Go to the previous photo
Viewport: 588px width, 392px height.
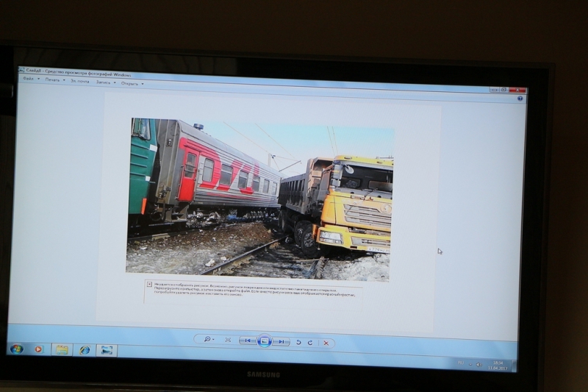pyautogui.click(x=248, y=341)
